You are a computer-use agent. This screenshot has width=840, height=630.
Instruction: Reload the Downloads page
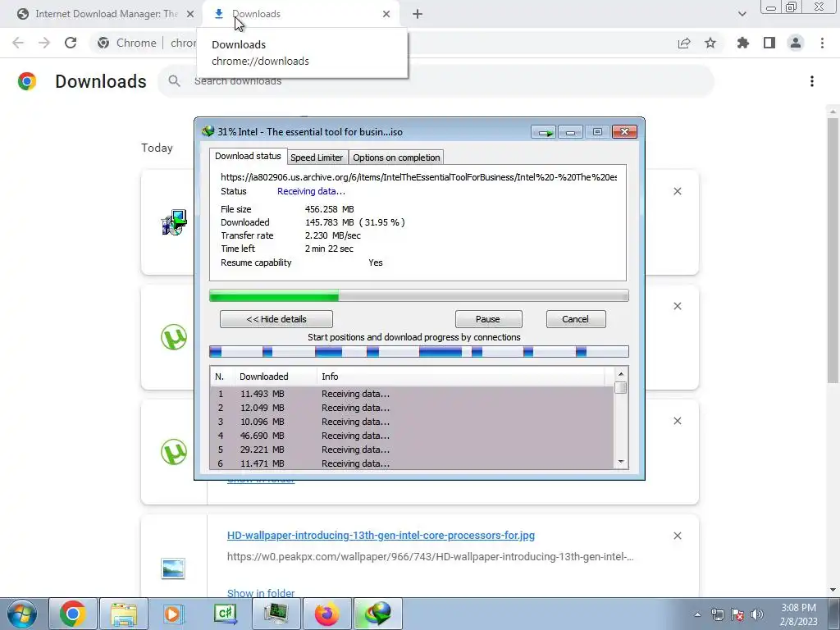point(71,43)
